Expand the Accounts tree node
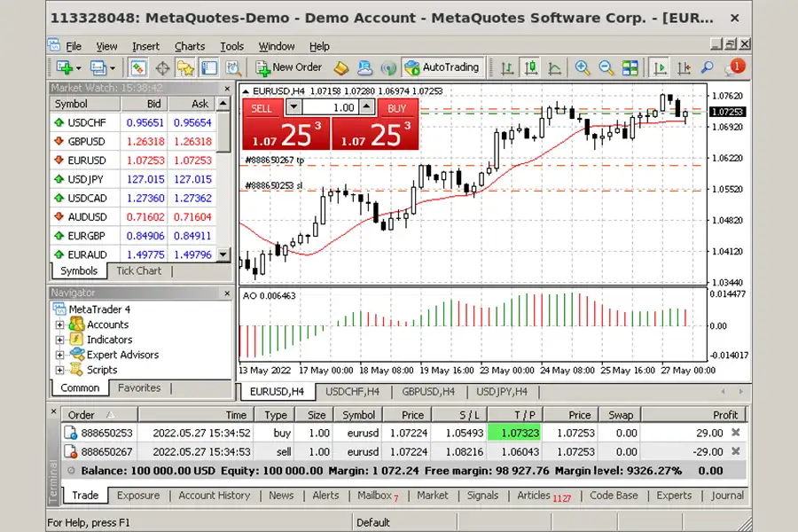This screenshot has height=532, width=798. [59, 325]
